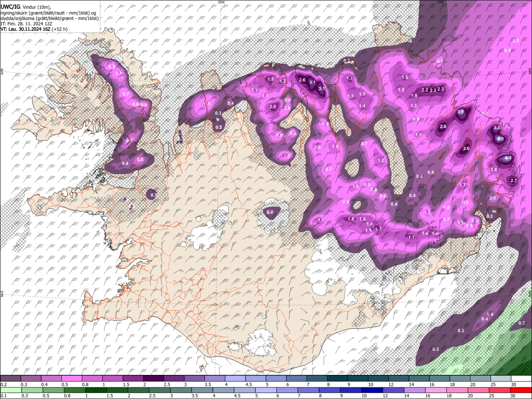The height and width of the screenshot is (399, 532).
Task: Click the white 30 snow legend swatch
Action: pyautogui.click(x=521, y=379)
